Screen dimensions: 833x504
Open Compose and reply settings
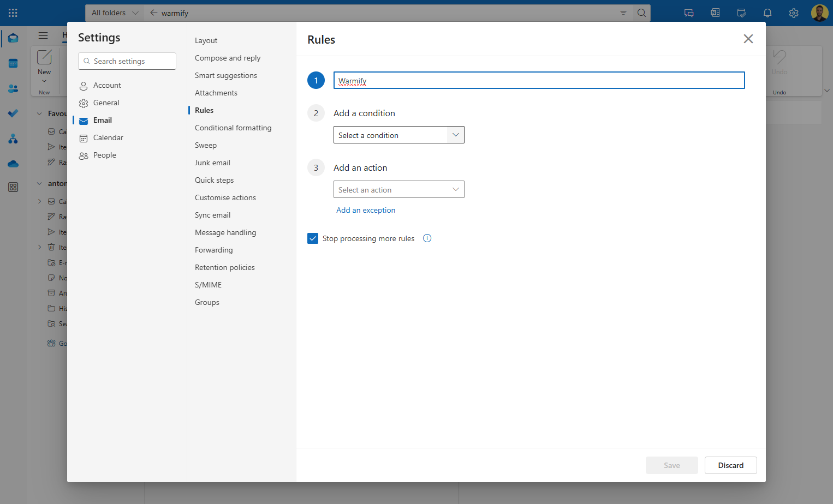(228, 58)
